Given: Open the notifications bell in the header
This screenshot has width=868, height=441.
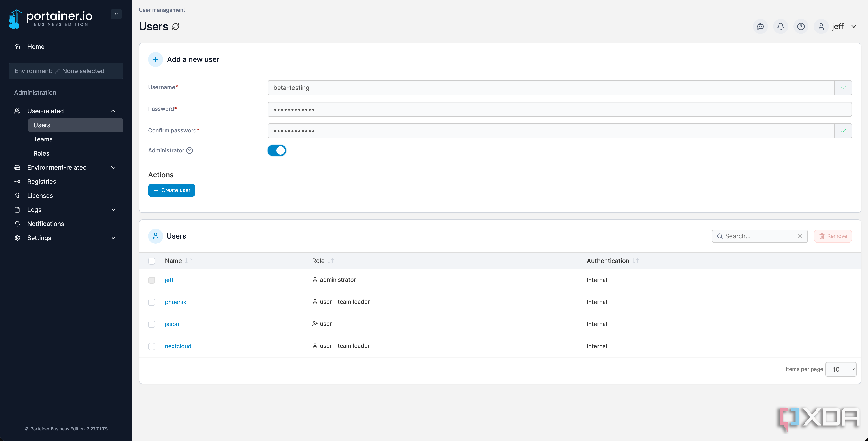Looking at the screenshot, I should 780,27.
